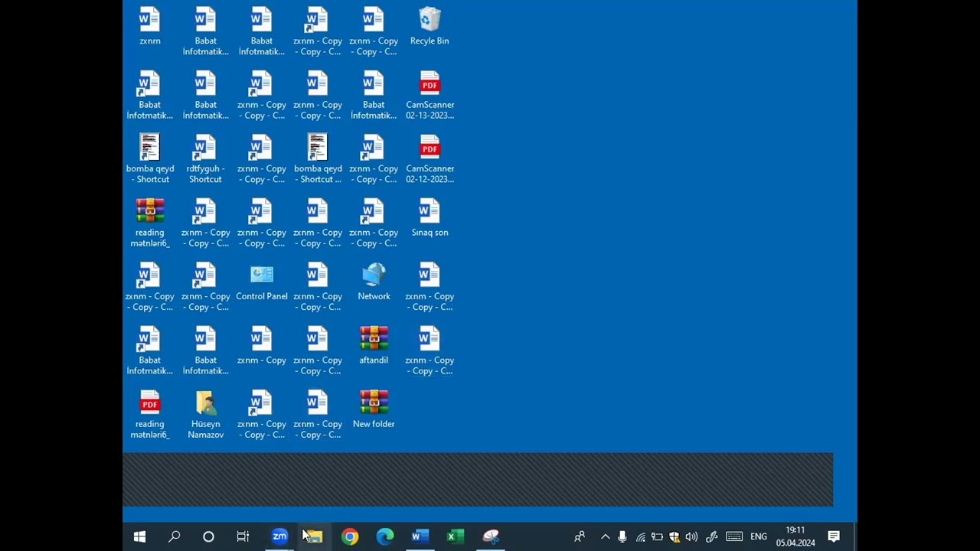Image resolution: width=980 pixels, height=551 pixels.
Task: Switch to Zoom app in taskbar
Action: [x=279, y=536]
